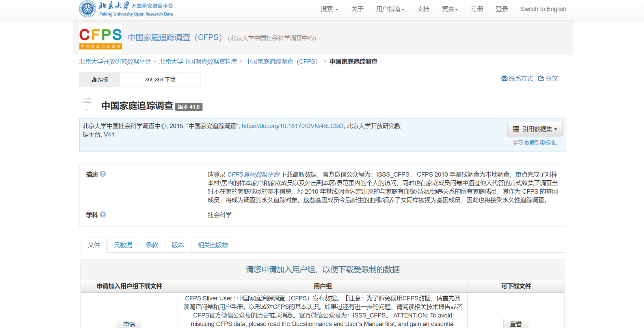Click the CFPS colorful logo image
644x328 pixels.
[x=100, y=38]
